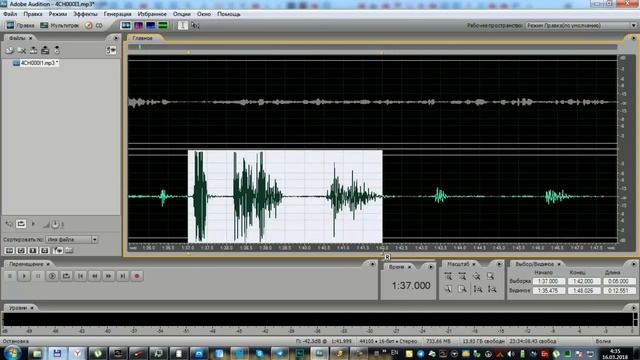
Task: Zoom out horizontally in Масштаб panel
Action: [462, 276]
